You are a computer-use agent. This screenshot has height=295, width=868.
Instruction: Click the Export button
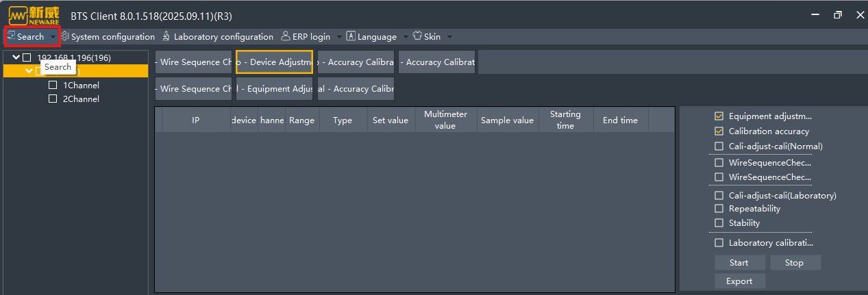tap(739, 281)
